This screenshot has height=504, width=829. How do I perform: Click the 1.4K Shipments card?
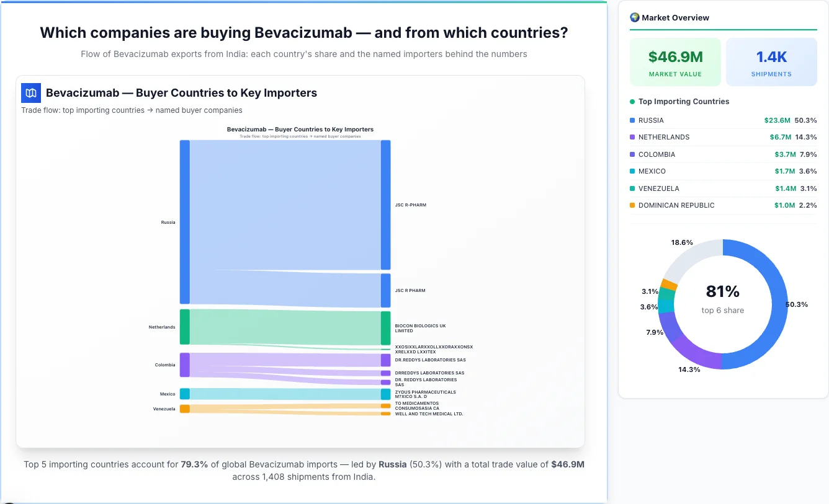[771, 61]
